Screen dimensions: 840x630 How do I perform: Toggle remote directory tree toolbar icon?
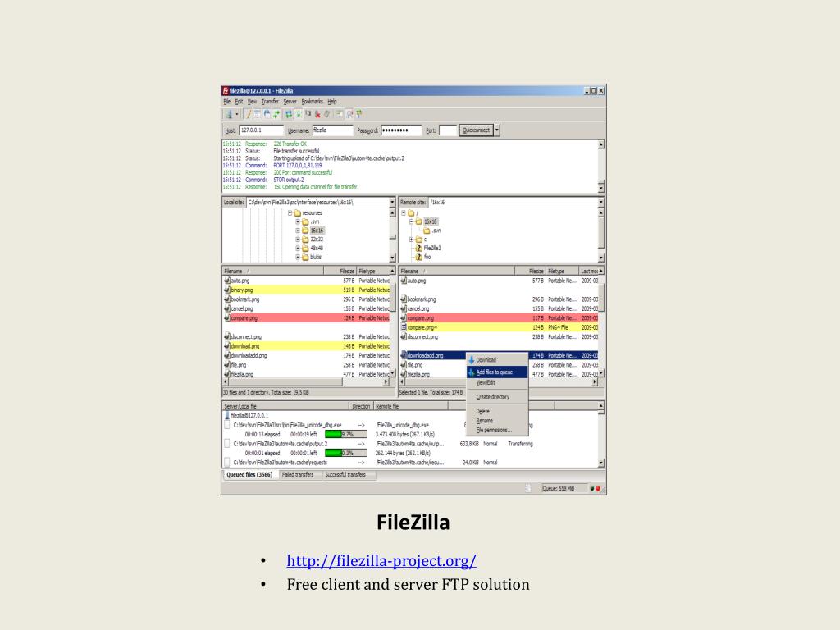coord(267,114)
